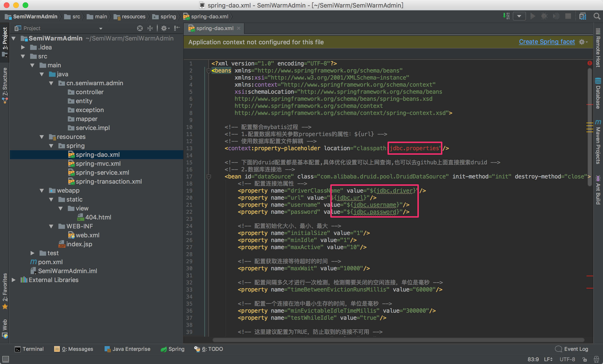
Task: Open the 2: Favorites side tab
Action: 5,291
